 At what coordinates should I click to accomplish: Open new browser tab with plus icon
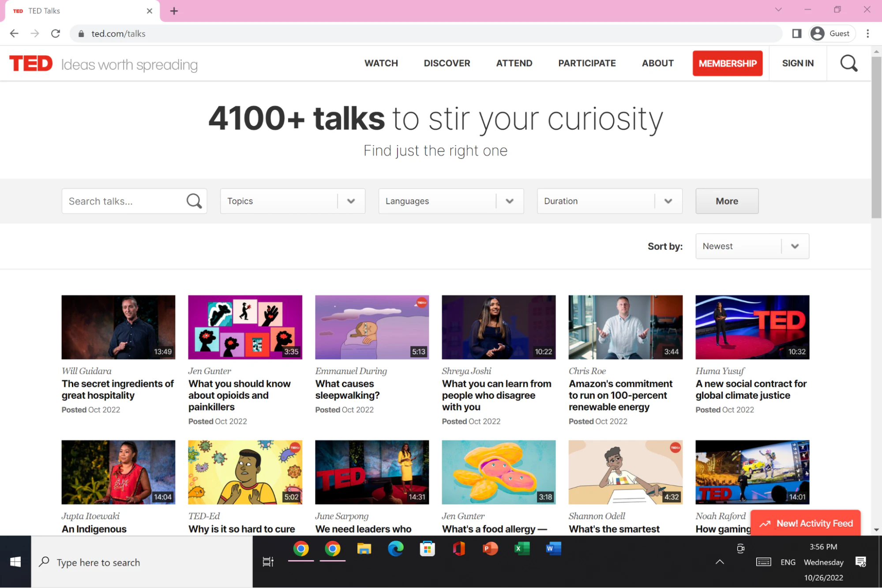[x=174, y=11]
